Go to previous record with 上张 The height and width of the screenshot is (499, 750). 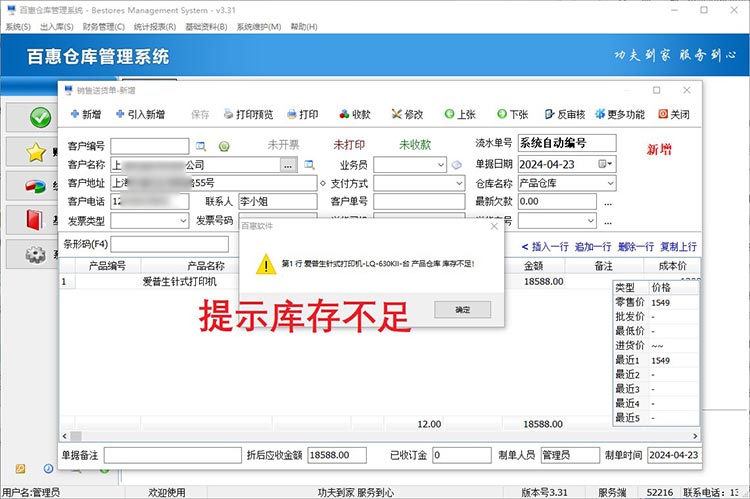(460, 114)
